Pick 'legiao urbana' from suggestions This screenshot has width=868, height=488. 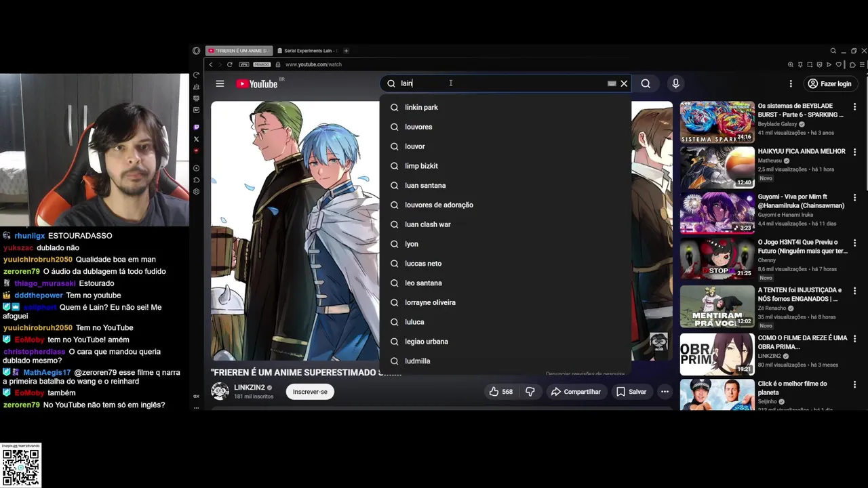[x=505, y=342]
